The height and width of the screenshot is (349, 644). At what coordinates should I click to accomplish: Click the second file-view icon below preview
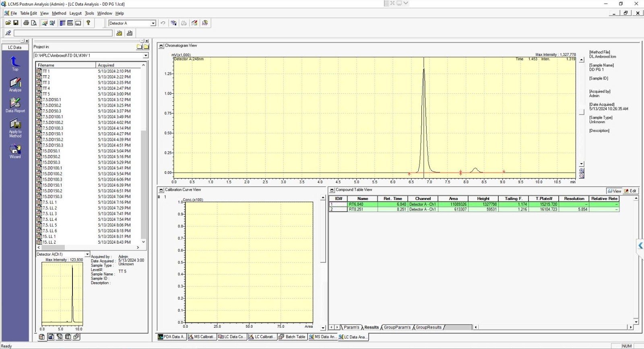[51, 337]
